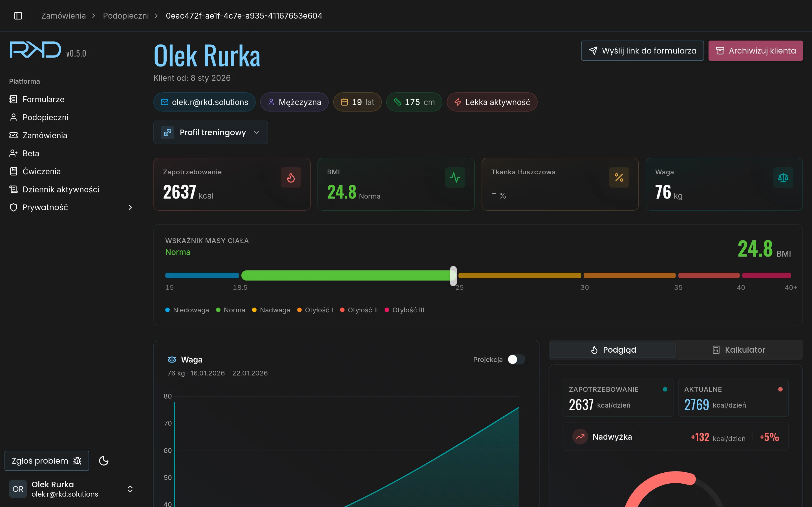Expand the Prywatność menu chevron
Screen dimensions: 812x507
130,208
